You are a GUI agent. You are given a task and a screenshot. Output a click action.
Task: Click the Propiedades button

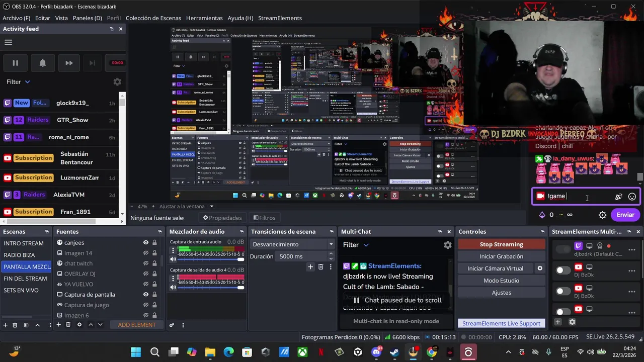(222, 218)
